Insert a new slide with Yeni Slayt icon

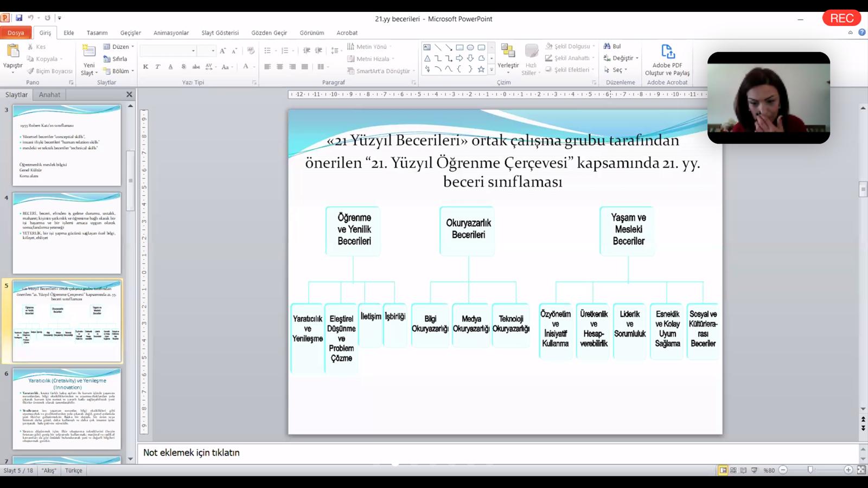(89, 52)
